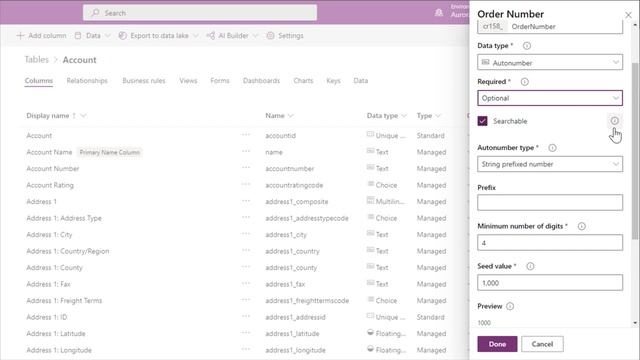Viewport: 640px width, 360px height.
Task: Show info for Preview
Action: [510, 306]
